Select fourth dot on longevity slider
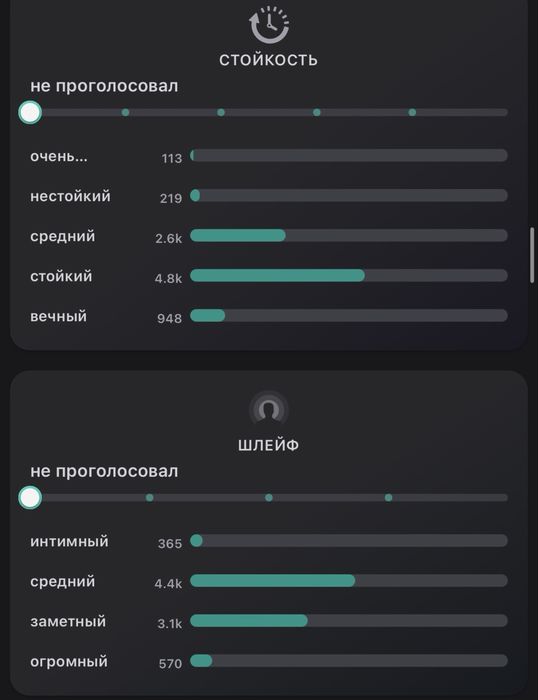Viewport: 538px width, 700px height. pyautogui.click(x=412, y=112)
